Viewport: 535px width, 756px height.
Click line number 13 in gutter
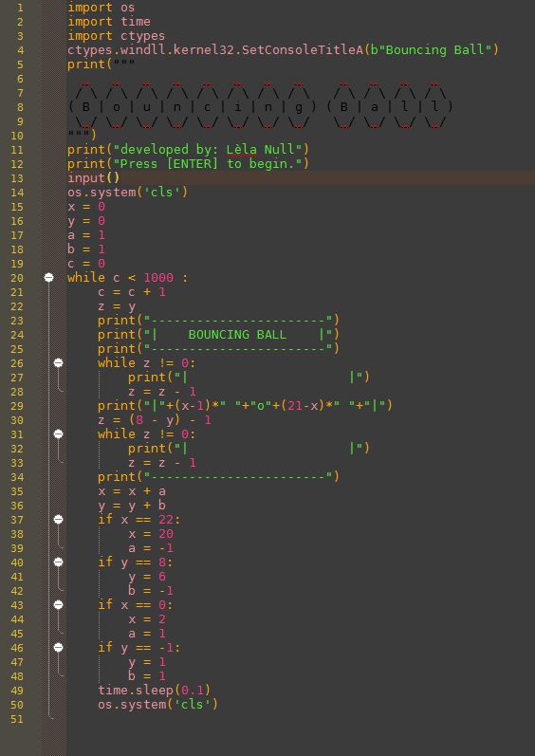[16, 178]
